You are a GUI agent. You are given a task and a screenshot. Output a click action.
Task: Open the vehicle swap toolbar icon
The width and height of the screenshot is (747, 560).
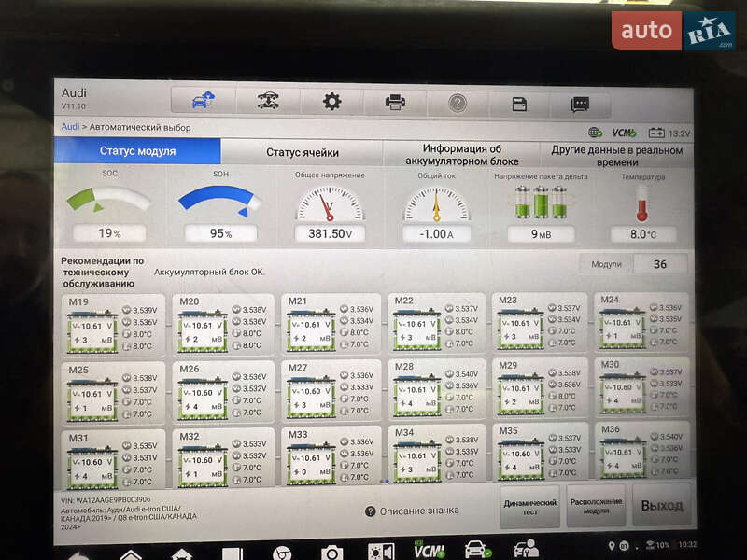[266, 101]
